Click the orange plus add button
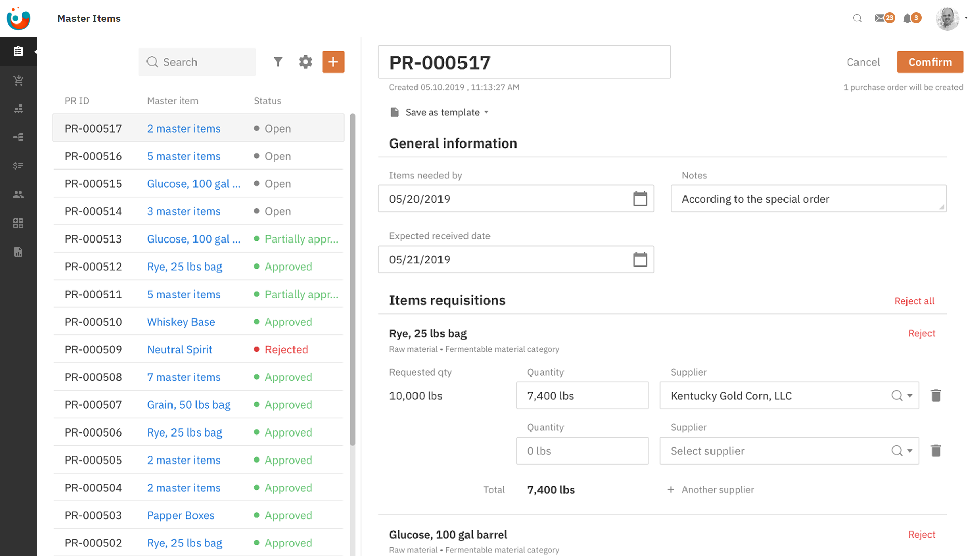 (333, 62)
